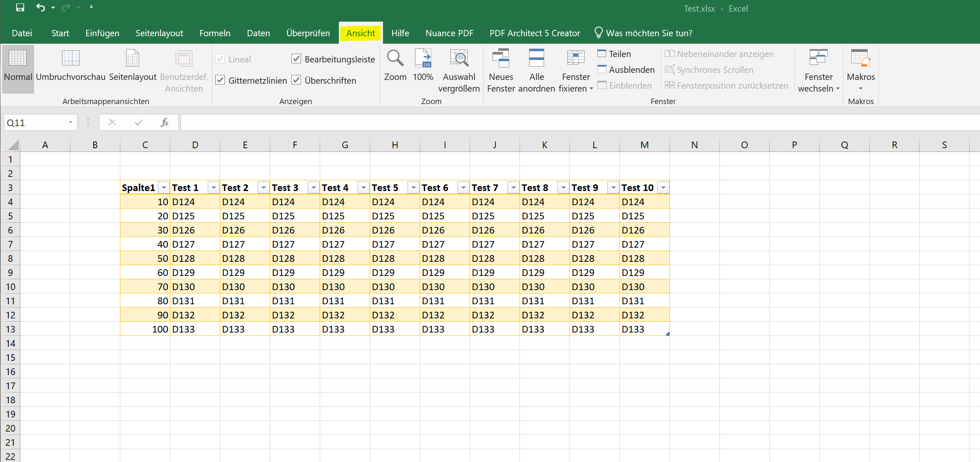Open the Daten ribbon tab
This screenshot has width=980, height=462.
259,33
